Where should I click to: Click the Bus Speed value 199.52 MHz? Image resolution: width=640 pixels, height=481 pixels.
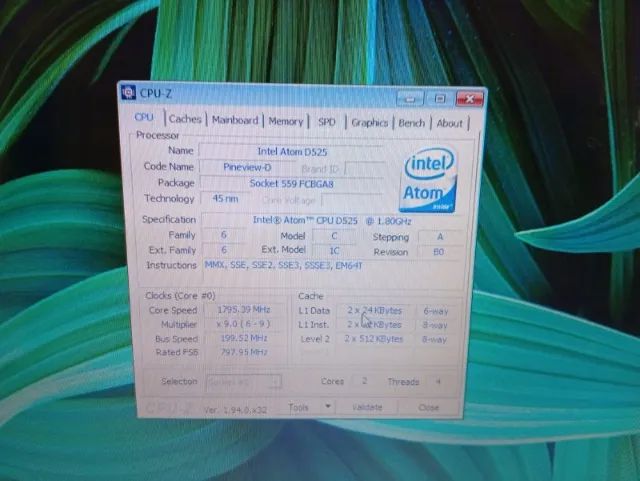[x=244, y=338]
